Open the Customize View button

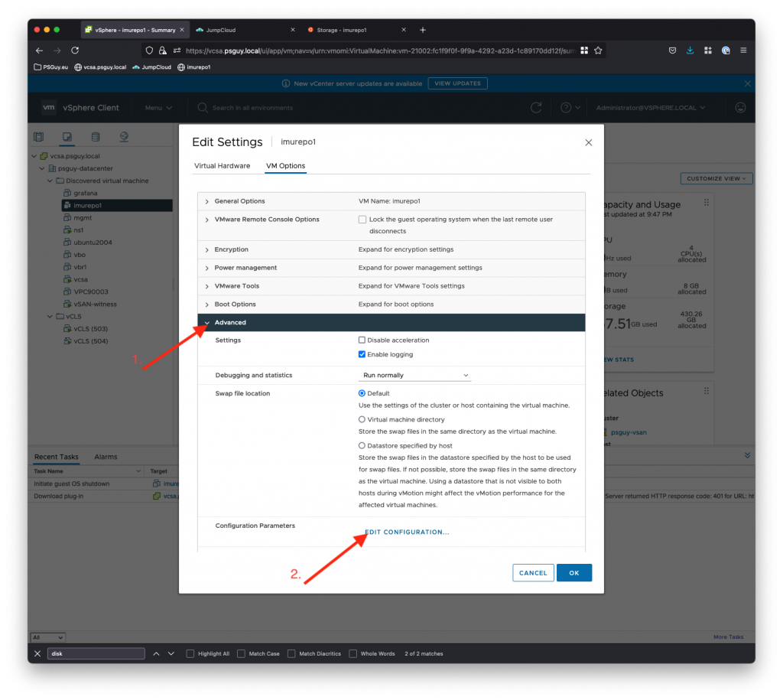[716, 178]
